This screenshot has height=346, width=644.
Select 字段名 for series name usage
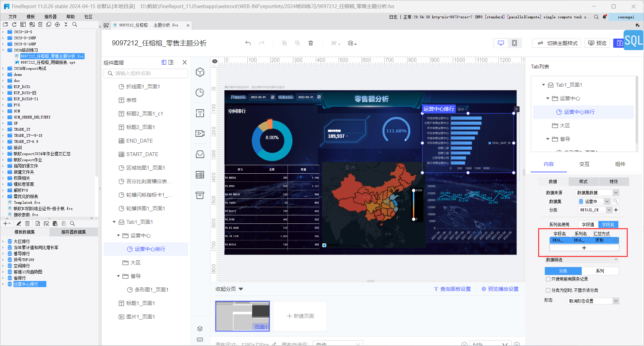(608, 224)
